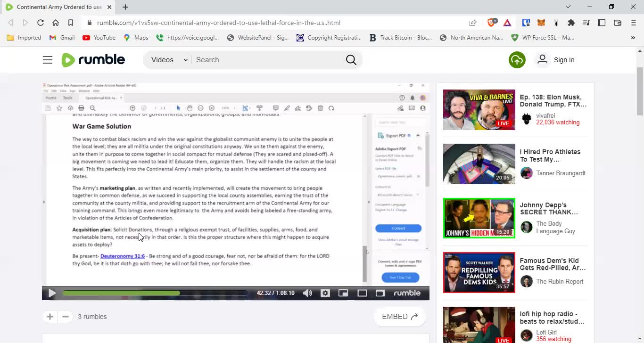Click the share page icon in address bar
644x343 pixels.
click(473, 23)
